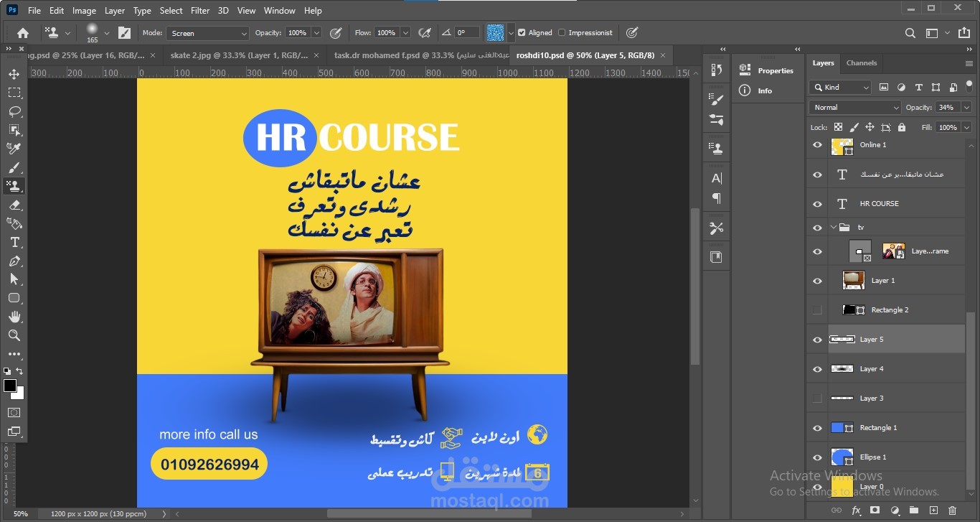Select the Object Selection tool
The width and height of the screenshot is (980, 522).
point(14,130)
